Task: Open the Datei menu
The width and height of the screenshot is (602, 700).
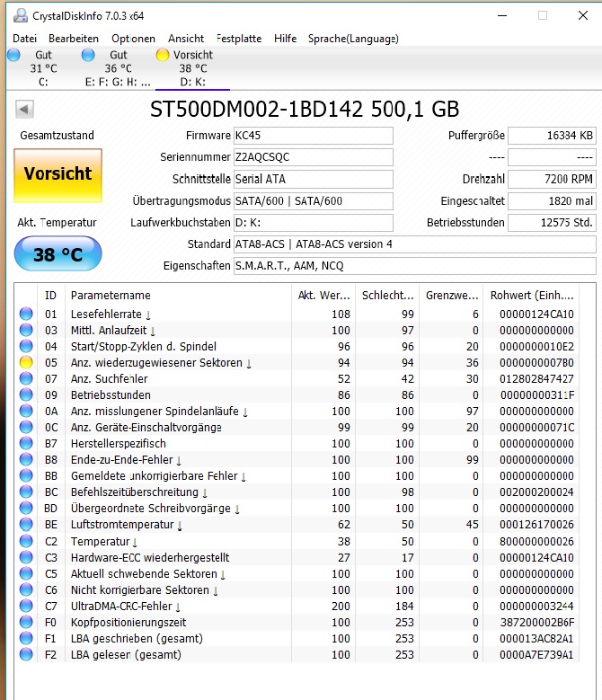Action: tap(24, 39)
